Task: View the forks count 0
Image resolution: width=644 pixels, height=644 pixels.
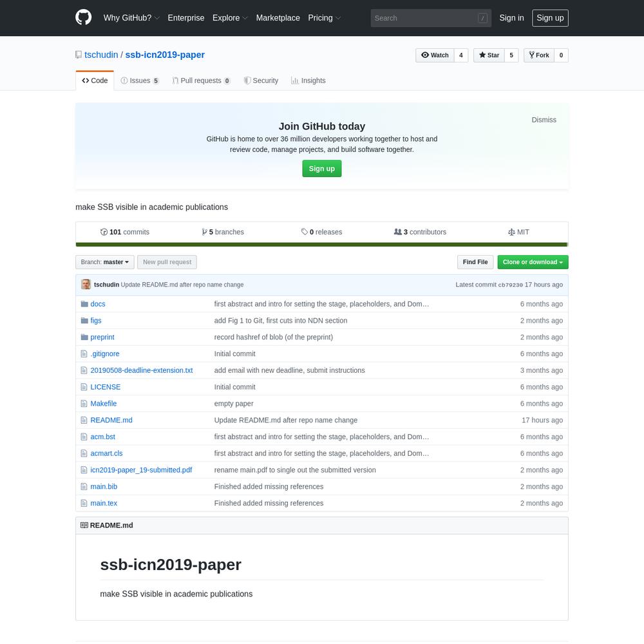Action: [x=561, y=55]
